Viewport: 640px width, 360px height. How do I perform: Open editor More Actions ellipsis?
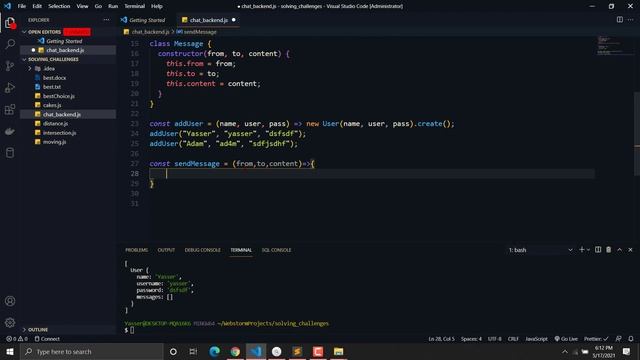[x=631, y=20]
